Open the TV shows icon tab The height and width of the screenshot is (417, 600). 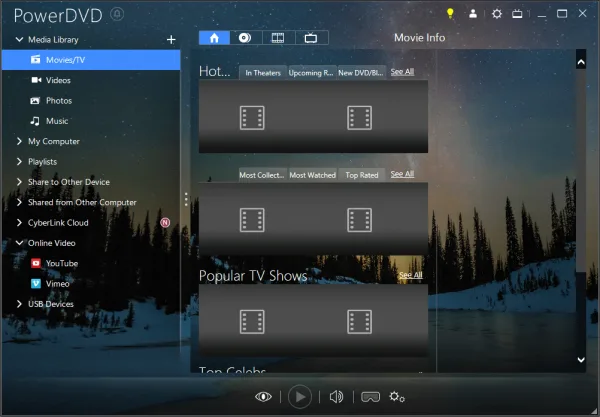(x=311, y=38)
